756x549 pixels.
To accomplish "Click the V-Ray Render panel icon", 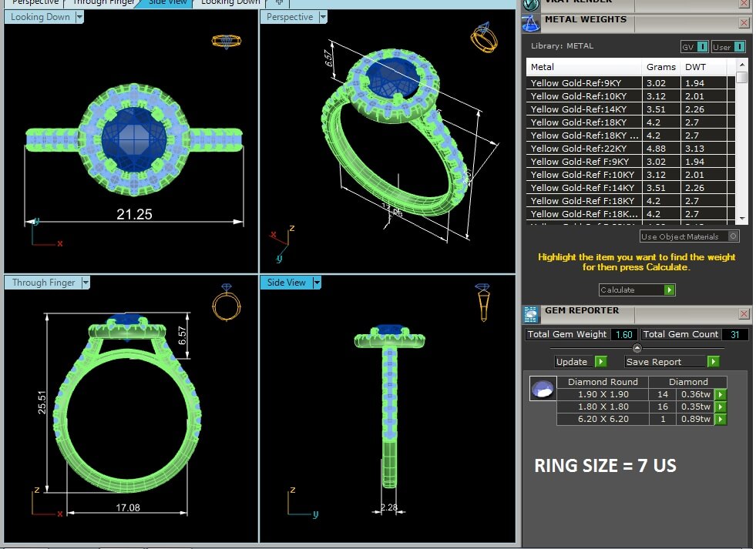I will 530,3.
